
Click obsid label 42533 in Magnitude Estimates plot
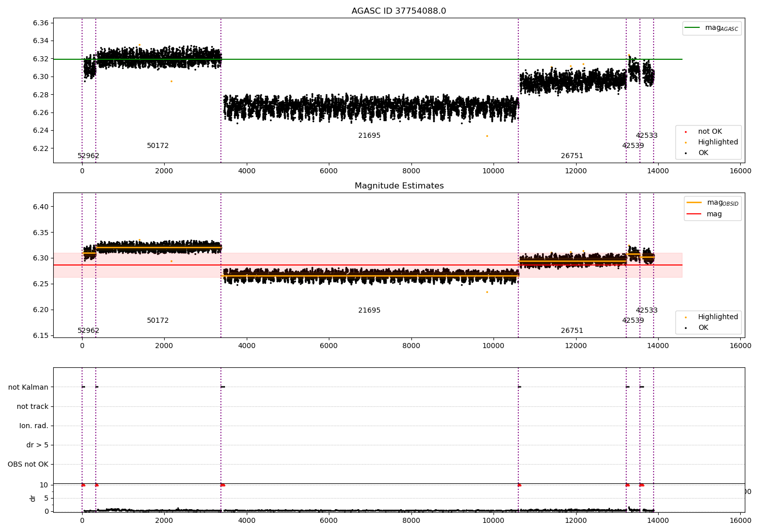point(647,311)
